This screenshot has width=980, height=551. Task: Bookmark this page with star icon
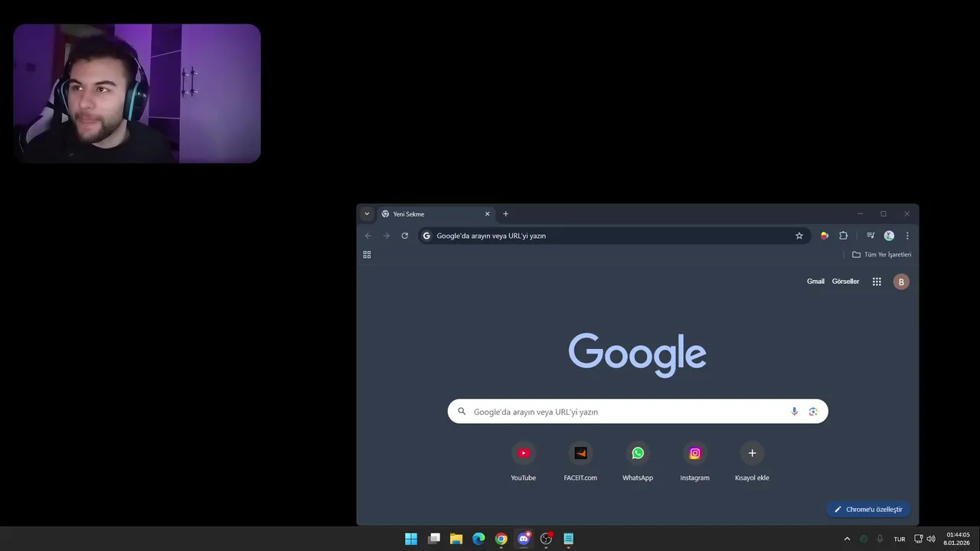(x=799, y=236)
